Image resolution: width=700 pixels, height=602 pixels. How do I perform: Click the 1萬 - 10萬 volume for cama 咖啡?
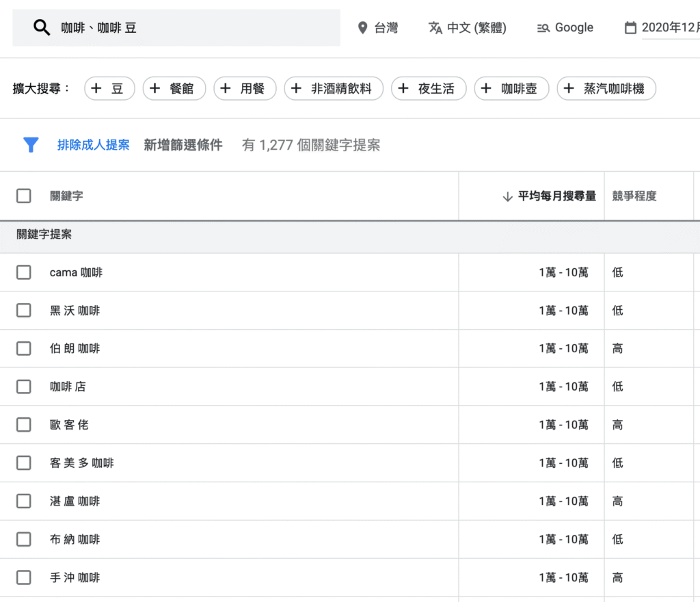[x=563, y=272]
